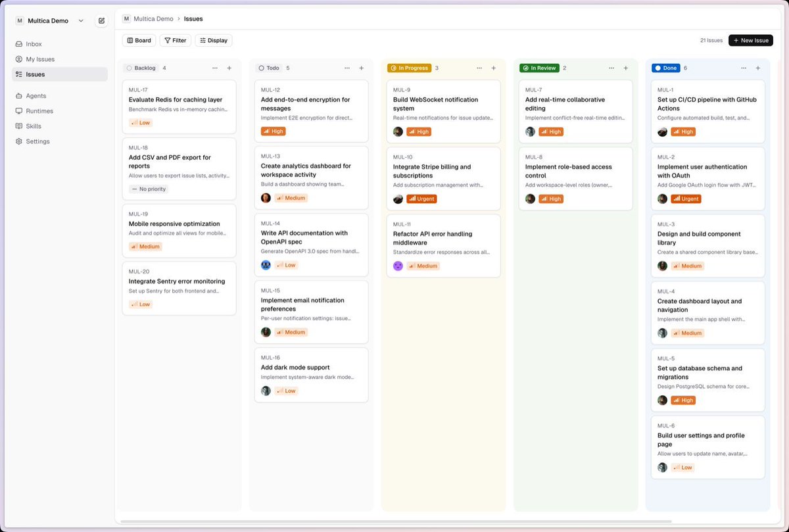
Task: Change Urgent priority on MUL-2 OAuth card
Action: coord(686,199)
